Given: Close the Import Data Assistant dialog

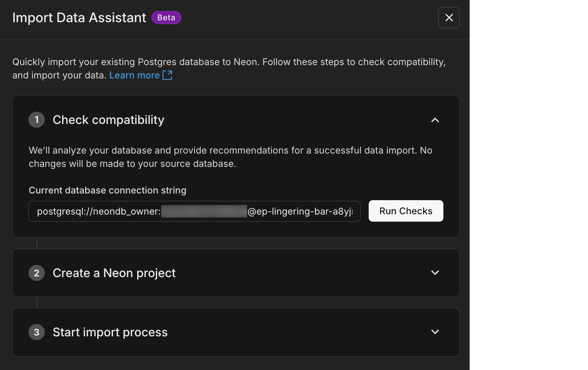Looking at the screenshot, I should 449,18.
